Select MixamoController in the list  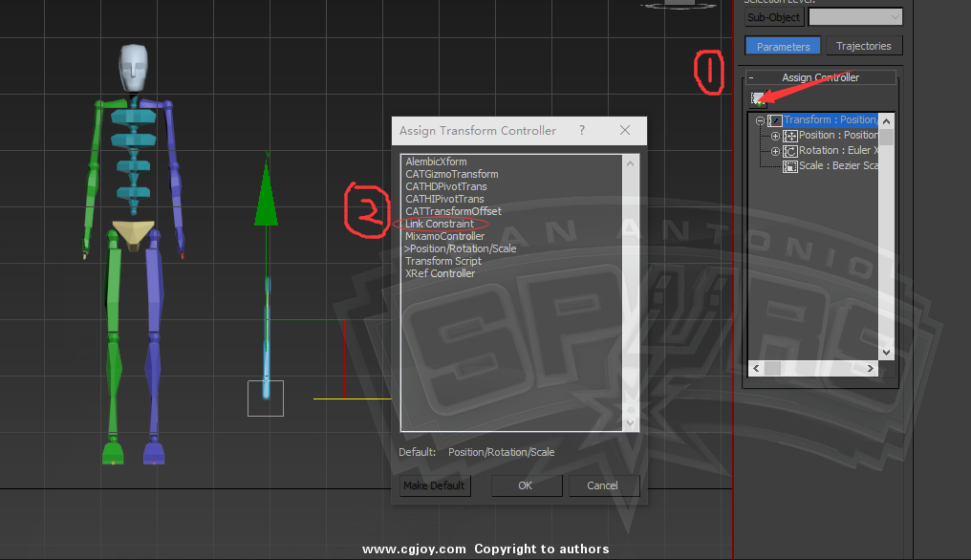tap(444, 236)
